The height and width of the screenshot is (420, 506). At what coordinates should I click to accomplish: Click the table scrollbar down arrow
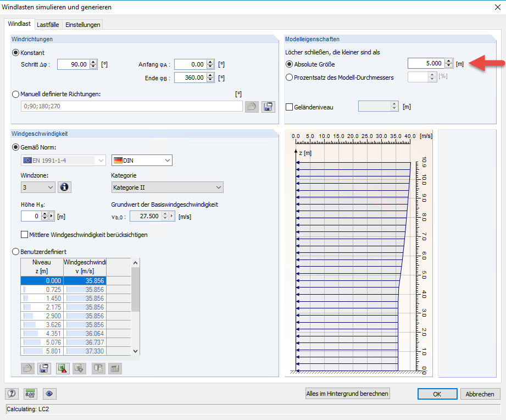pos(136,351)
